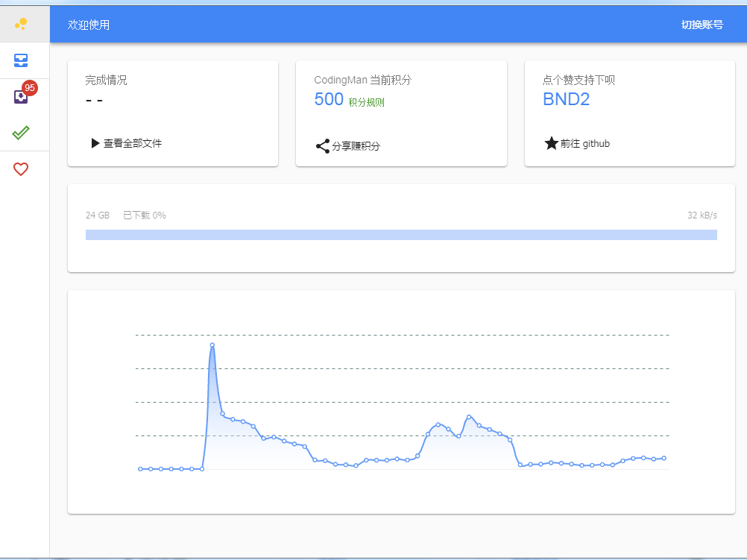Image resolution: width=747 pixels, height=560 pixels.
Task: Open the 查看全部文件 link
Action: click(133, 143)
